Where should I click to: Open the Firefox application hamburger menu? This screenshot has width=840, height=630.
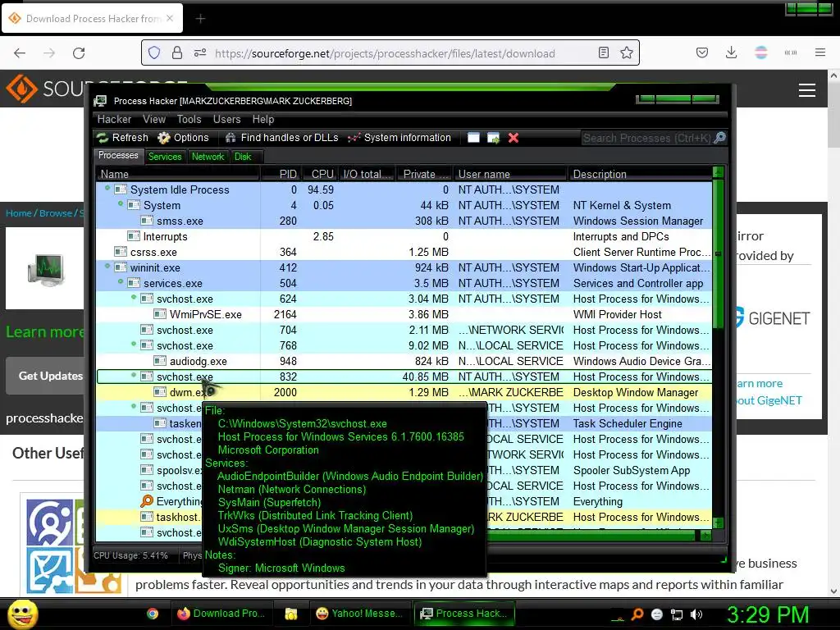coord(820,52)
